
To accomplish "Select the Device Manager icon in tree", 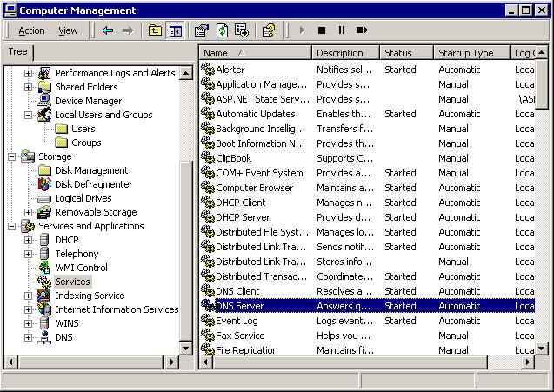I will [44, 101].
